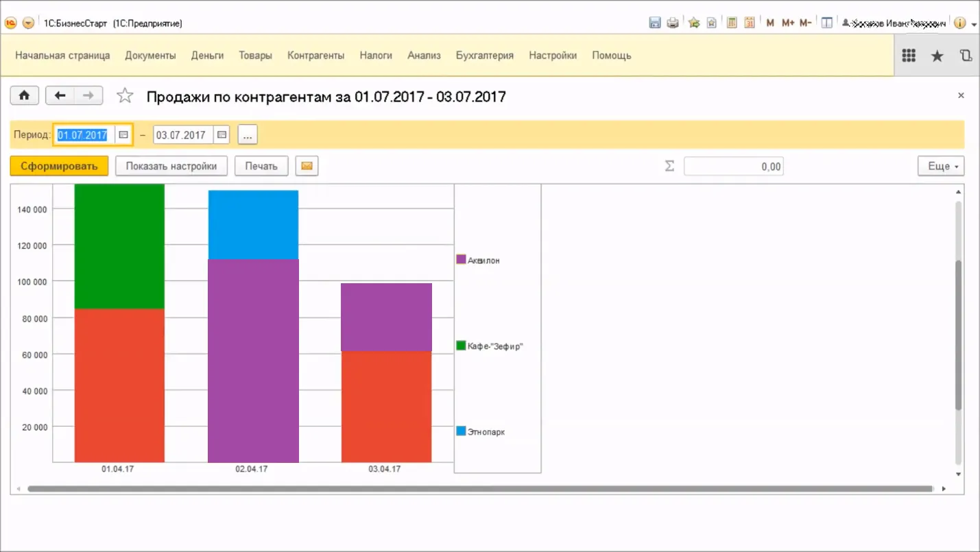
Task: Open the Бухгалтерия menu
Action: [484, 56]
